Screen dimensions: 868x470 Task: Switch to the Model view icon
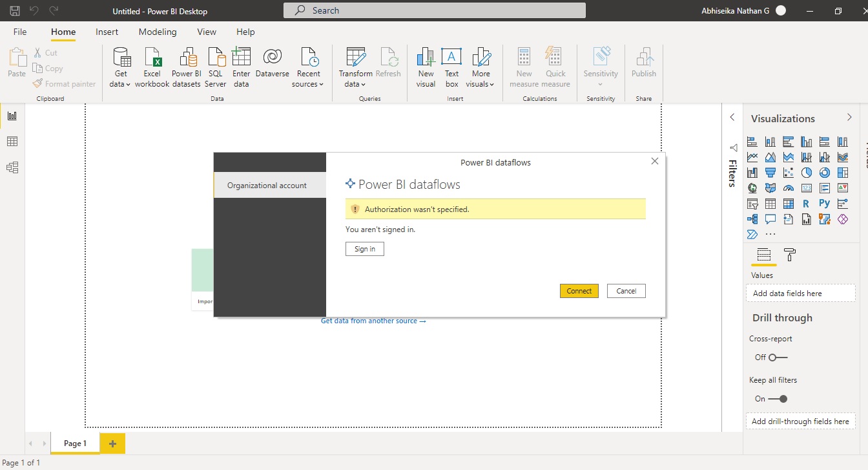click(x=12, y=167)
